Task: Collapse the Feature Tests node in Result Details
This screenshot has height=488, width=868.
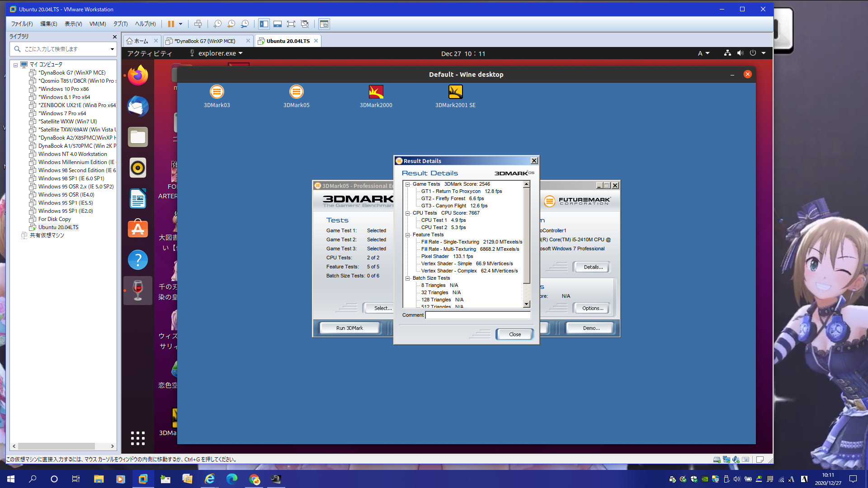Action: tap(407, 235)
